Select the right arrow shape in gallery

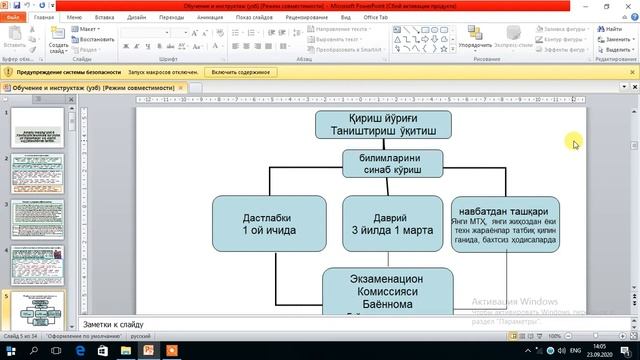pyautogui.click(x=425, y=40)
